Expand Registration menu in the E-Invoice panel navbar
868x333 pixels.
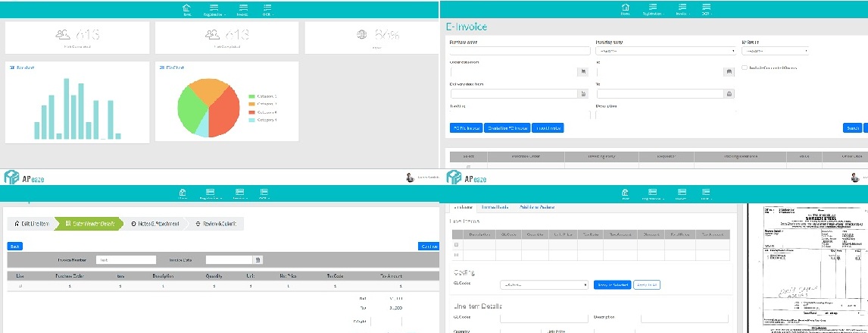click(x=652, y=9)
